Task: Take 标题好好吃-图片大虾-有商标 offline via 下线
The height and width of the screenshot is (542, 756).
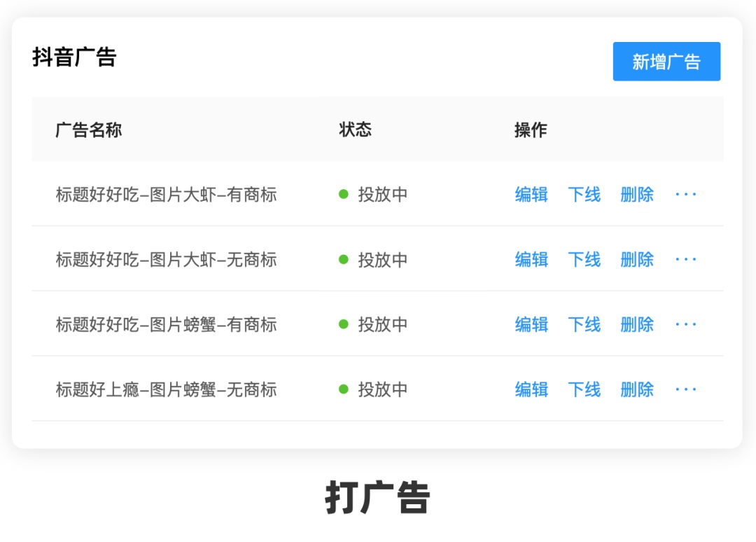Action: point(584,195)
